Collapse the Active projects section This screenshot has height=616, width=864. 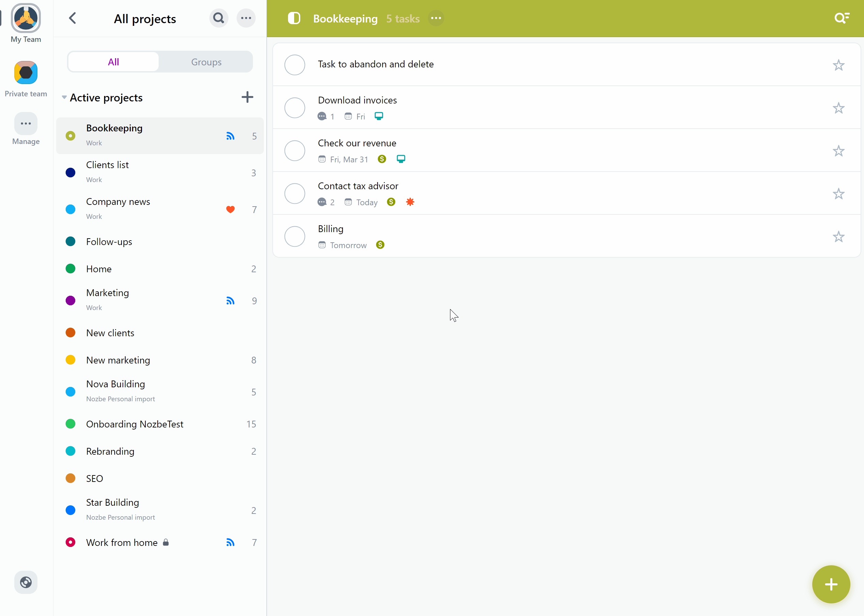point(64,97)
